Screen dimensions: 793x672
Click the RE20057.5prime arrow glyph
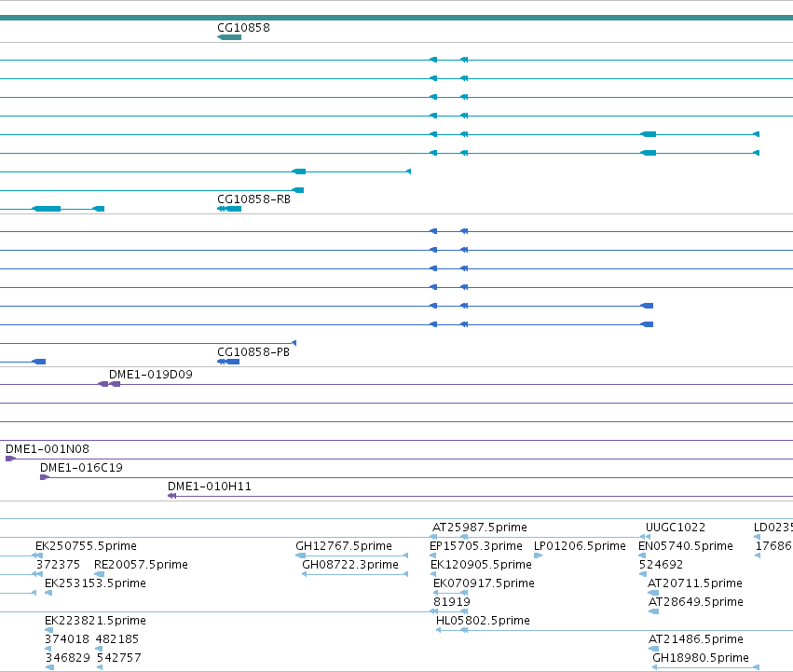coord(100,574)
